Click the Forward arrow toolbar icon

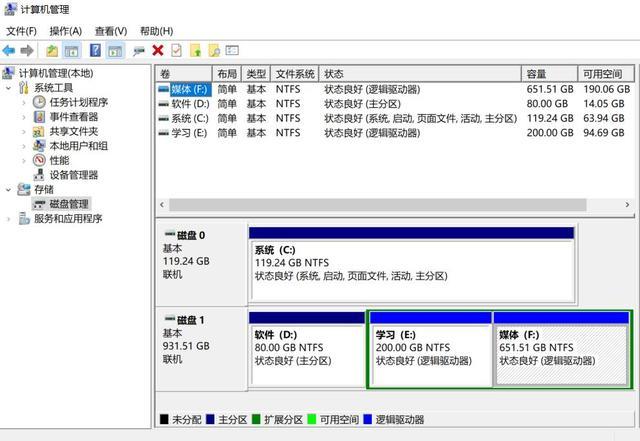tap(27, 51)
